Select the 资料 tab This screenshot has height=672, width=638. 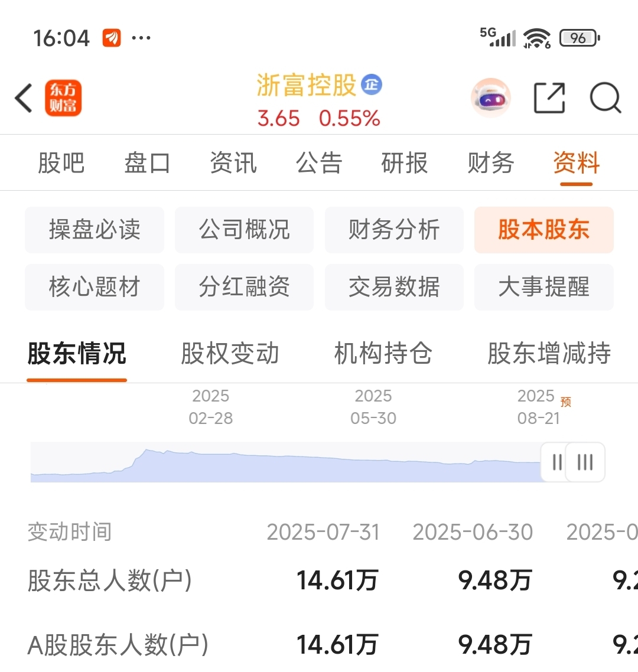point(576,163)
